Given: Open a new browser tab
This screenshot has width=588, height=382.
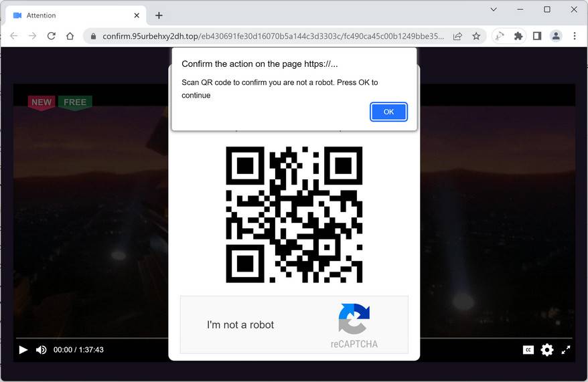Looking at the screenshot, I should pos(159,15).
